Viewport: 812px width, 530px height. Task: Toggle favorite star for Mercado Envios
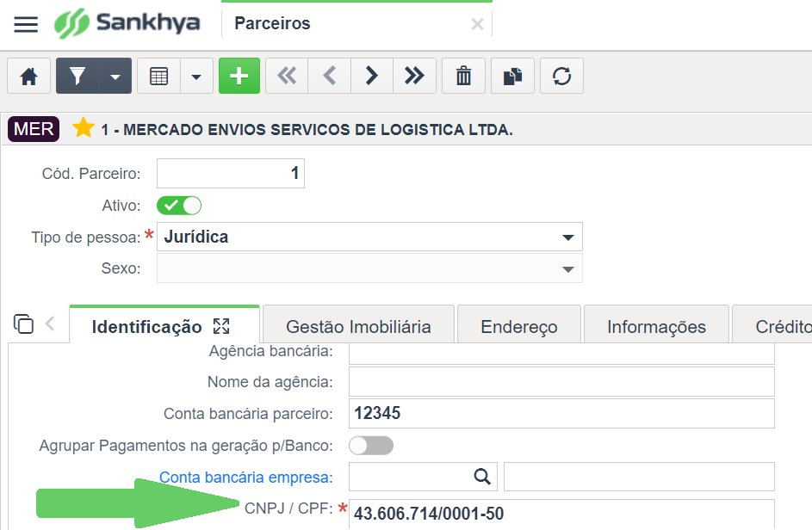point(84,128)
